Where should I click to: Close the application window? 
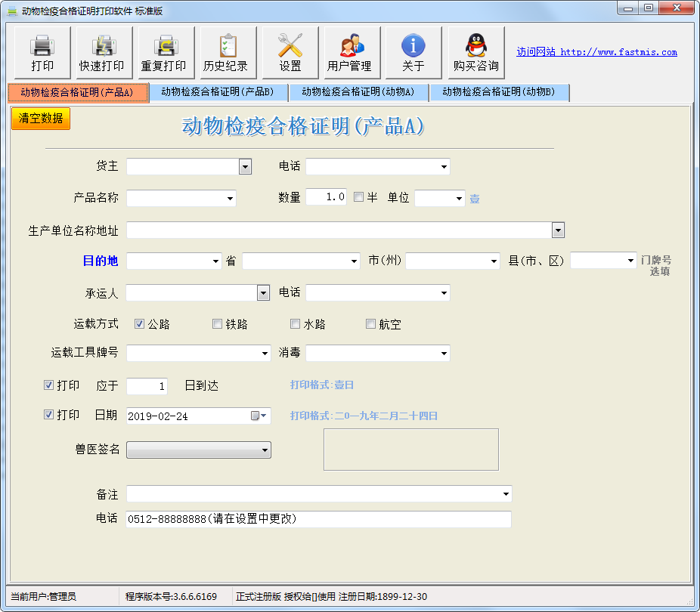click(677, 8)
